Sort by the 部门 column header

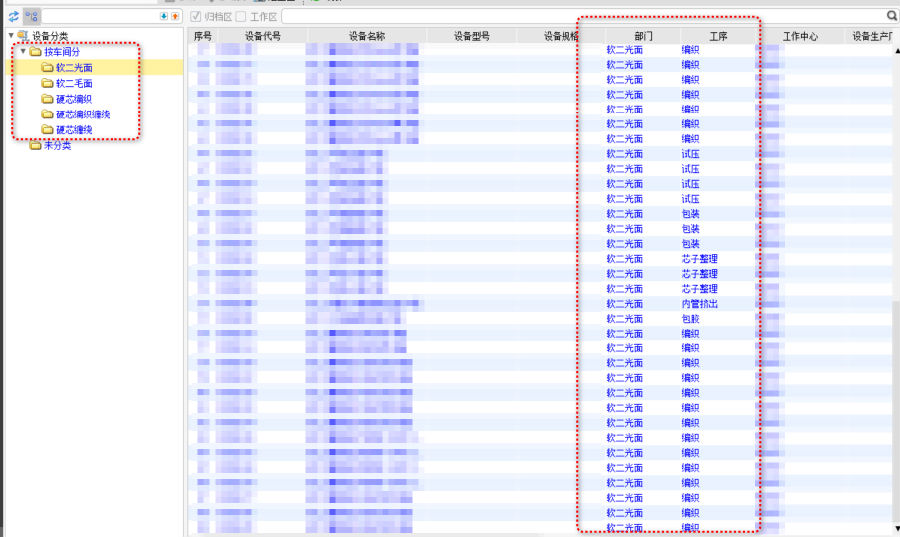click(x=643, y=36)
